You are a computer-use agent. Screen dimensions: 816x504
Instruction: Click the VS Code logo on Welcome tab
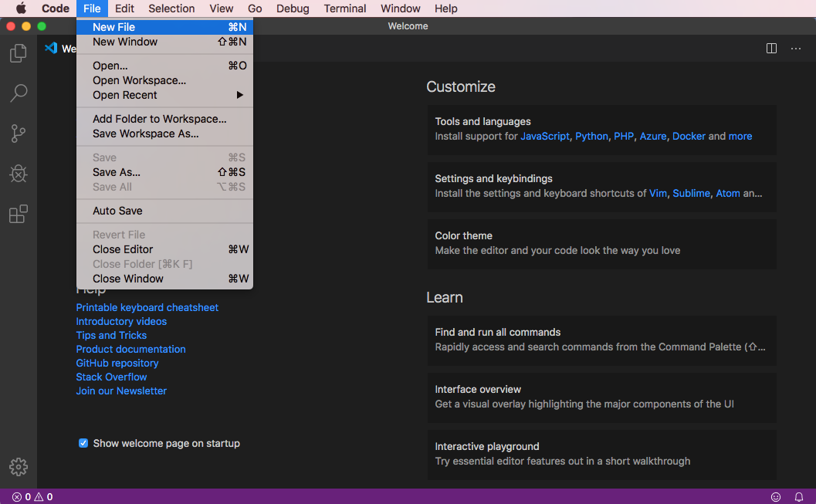pos(51,49)
